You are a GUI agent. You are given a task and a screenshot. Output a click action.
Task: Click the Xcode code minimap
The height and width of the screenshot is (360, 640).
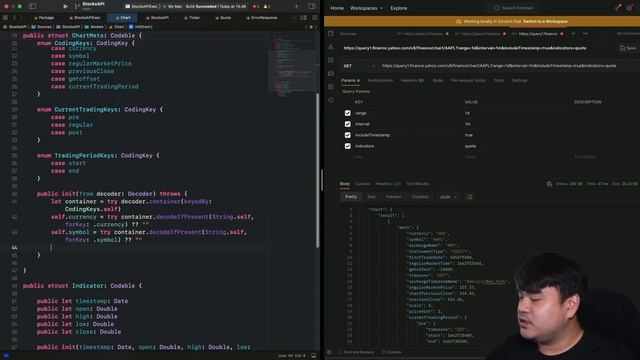[x=291, y=65]
